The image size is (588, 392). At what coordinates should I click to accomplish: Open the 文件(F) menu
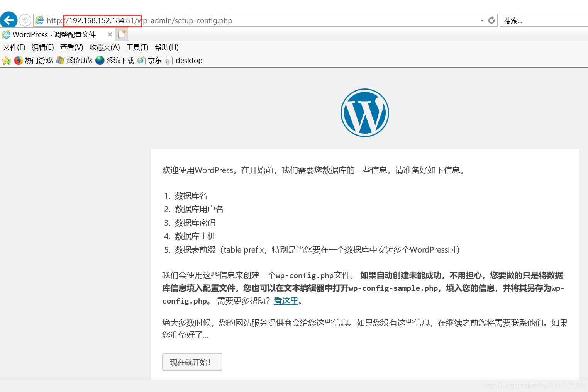14,47
